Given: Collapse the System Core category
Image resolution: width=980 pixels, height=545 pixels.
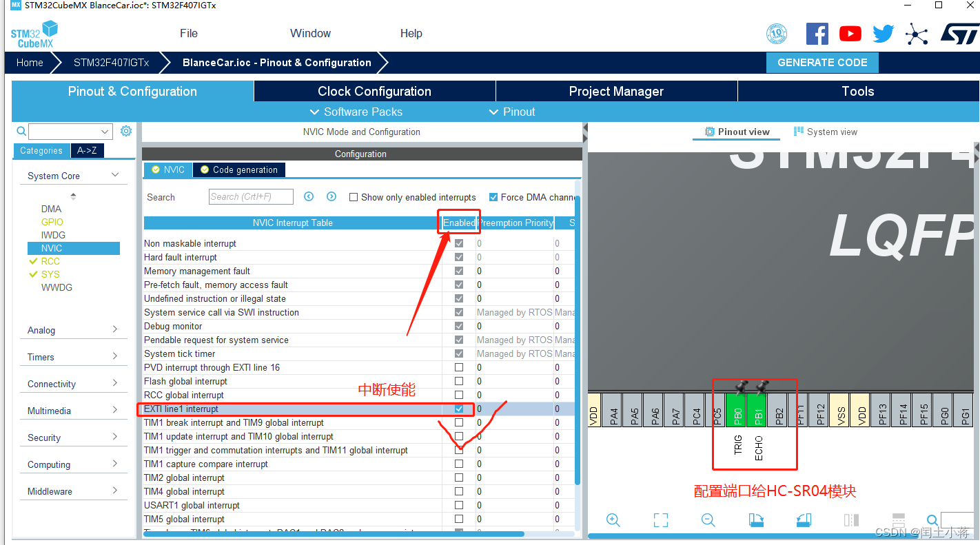Looking at the screenshot, I should click(x=115, y=176).
